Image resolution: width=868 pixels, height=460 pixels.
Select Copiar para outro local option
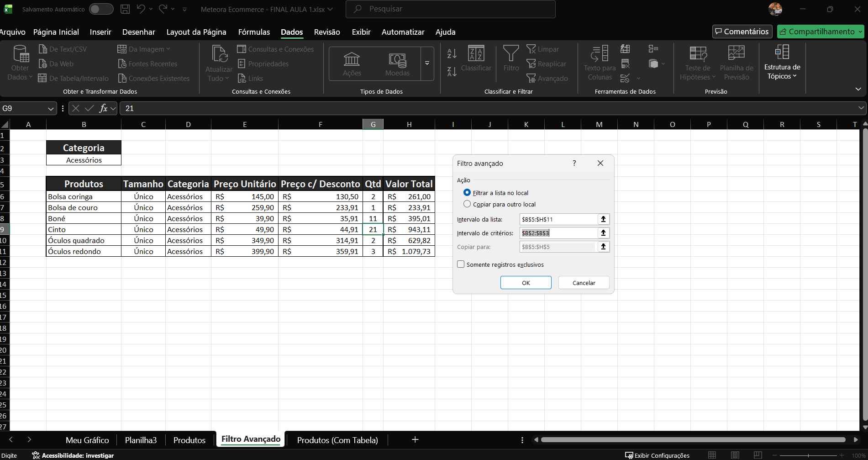pyautogui.click(x=467, y=204)
